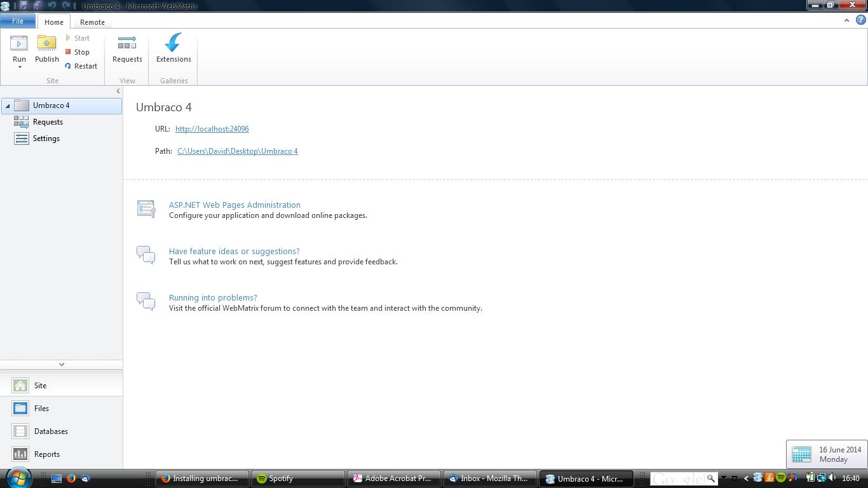The image size is (868, 488).
Task: Stop the running site
Action: (x=78, y=52)
